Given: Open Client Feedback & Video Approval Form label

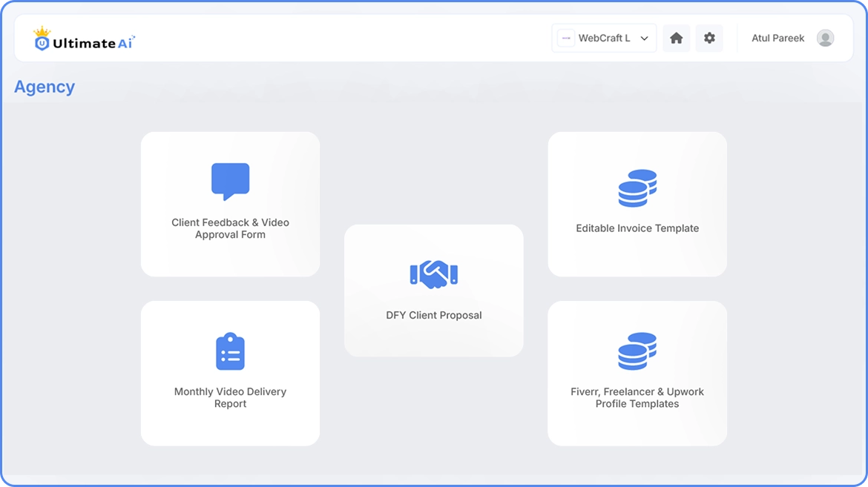Looking at the screenshot, I should click(x=230, y=228).
